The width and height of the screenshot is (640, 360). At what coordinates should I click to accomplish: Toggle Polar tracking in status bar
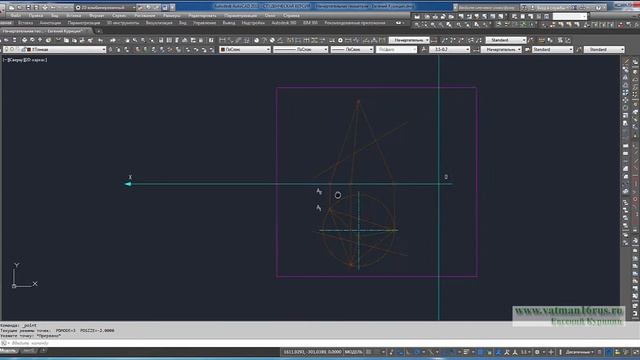point(417,352)
